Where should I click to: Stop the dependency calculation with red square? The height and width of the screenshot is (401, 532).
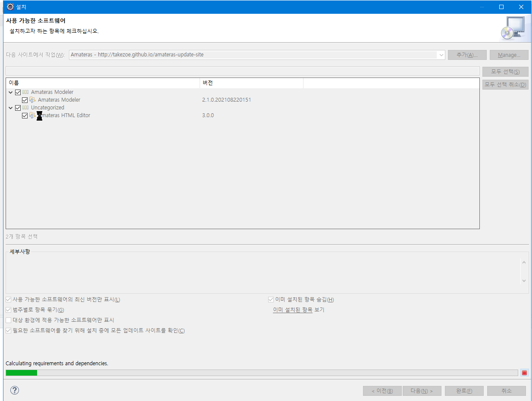coord(524,373)
